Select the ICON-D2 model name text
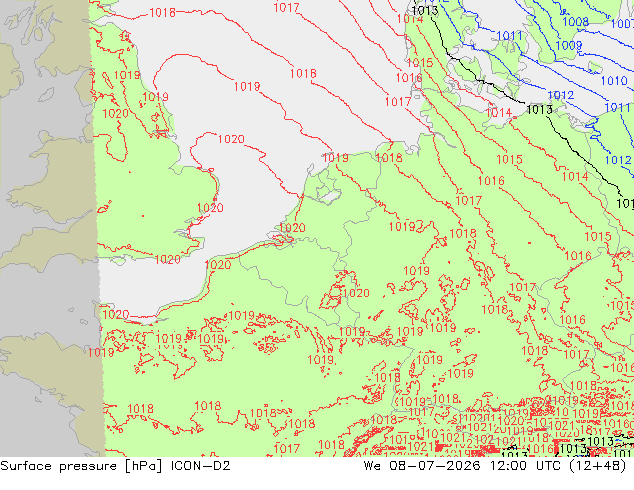The height and width of the screenshot is (490, 634). point(201,466)
